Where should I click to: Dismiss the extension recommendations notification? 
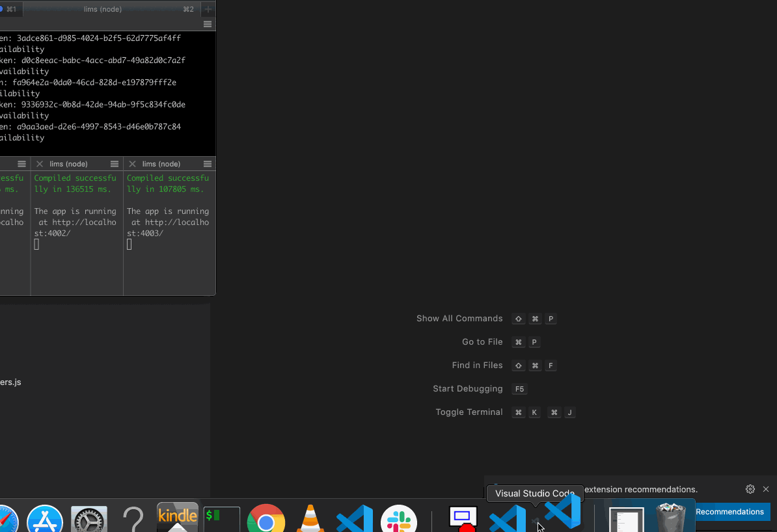coord(765,489)
